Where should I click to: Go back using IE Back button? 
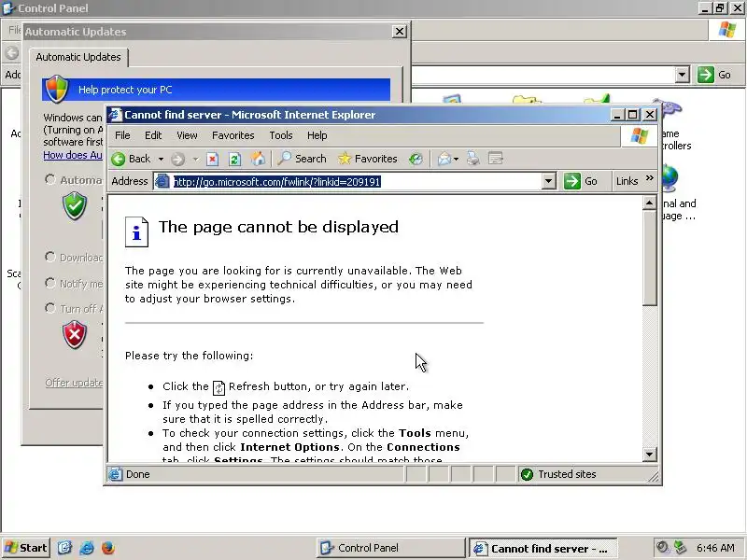[131, 159]
